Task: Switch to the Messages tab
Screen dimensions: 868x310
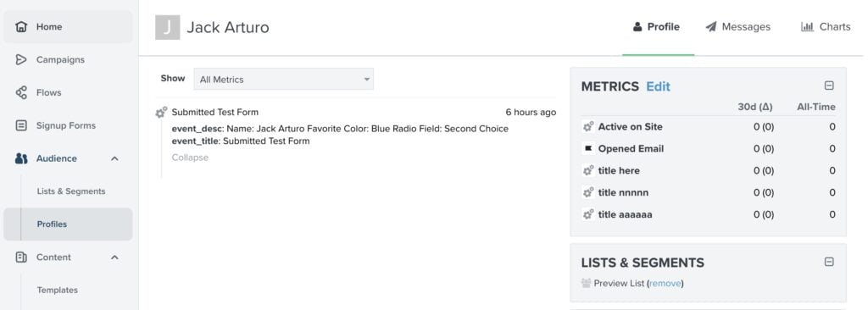Action: (x=738, y=26)
